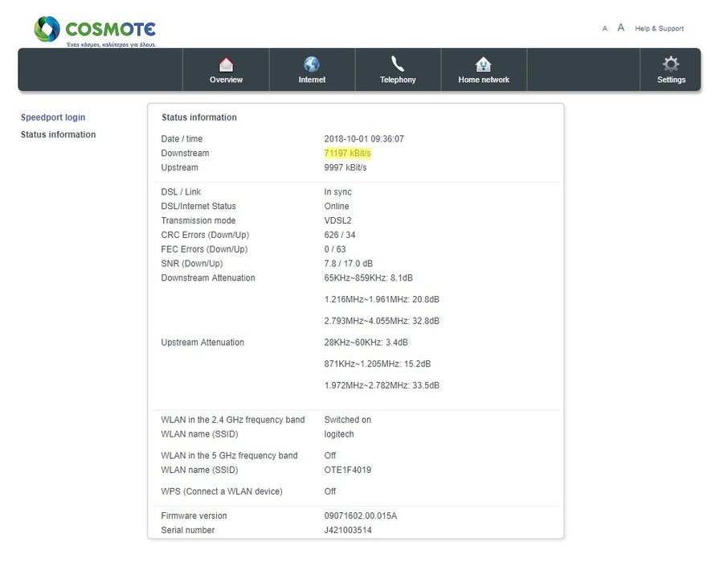728x579 pixels.
Task: Click the 'Transmission mode' label
Action: [x=198, y=220]
